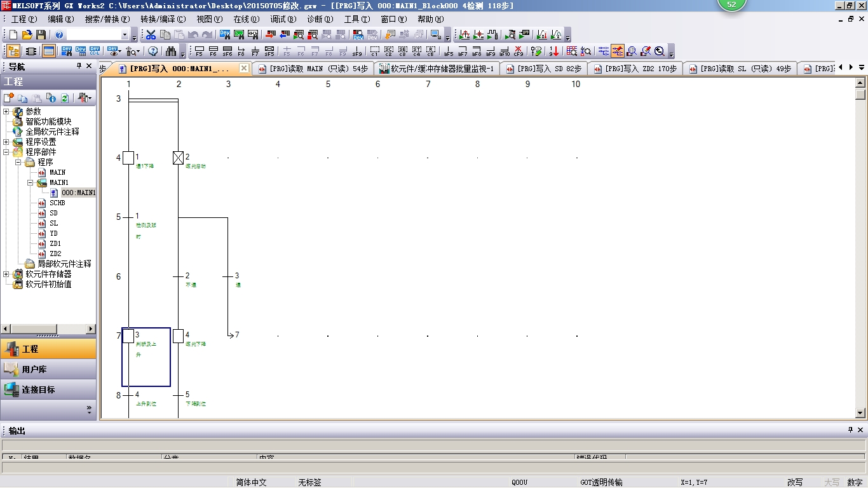Toggle the navigation window button
Image resolution: width=868 pixels, height=488 pixels.
[x=13, y=51]
